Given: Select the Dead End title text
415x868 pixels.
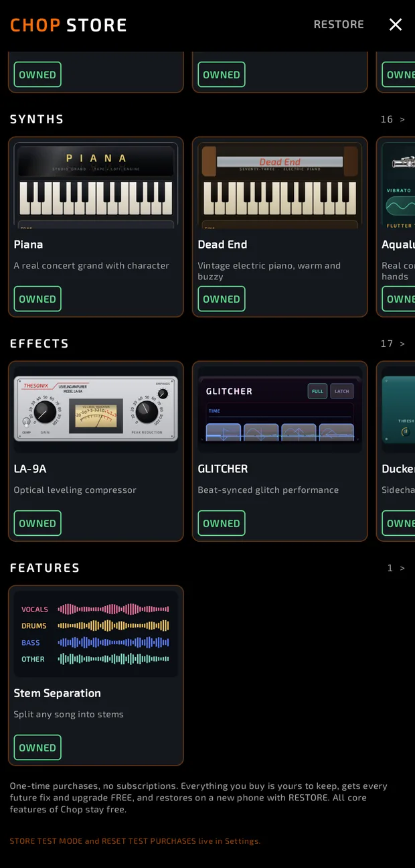Looking at the screenshot, I should coord(222,244).
